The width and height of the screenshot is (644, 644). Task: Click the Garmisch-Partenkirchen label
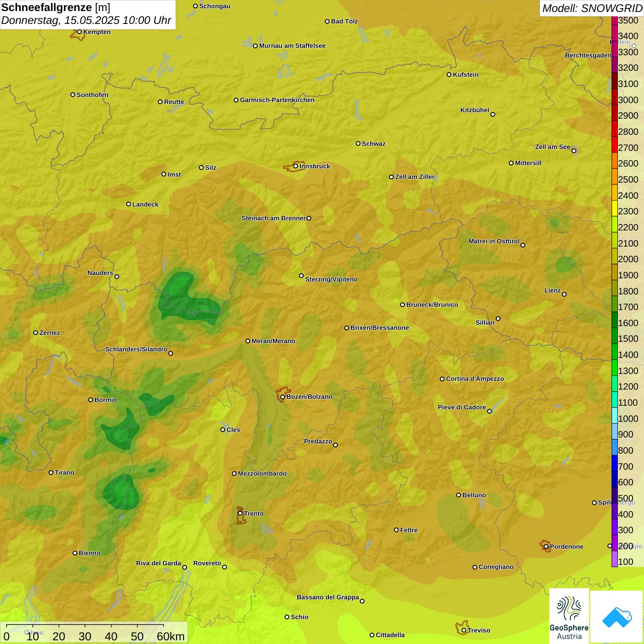point(277,100)
